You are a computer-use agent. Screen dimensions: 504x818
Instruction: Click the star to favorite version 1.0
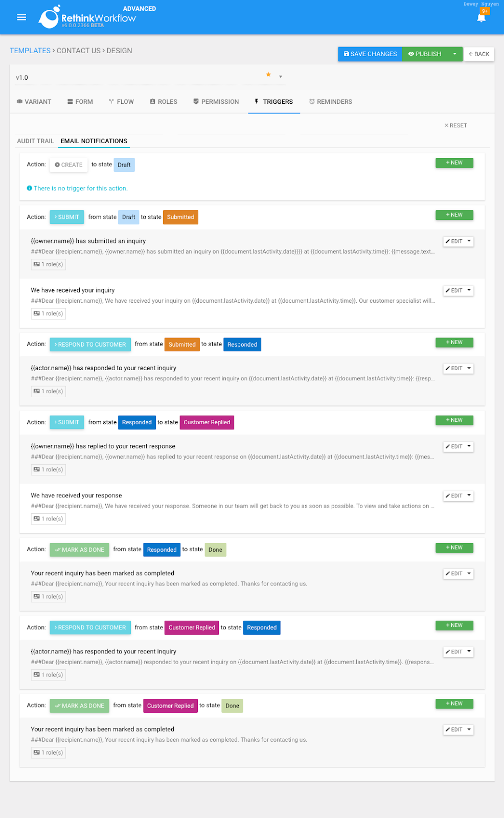point(268,75)
